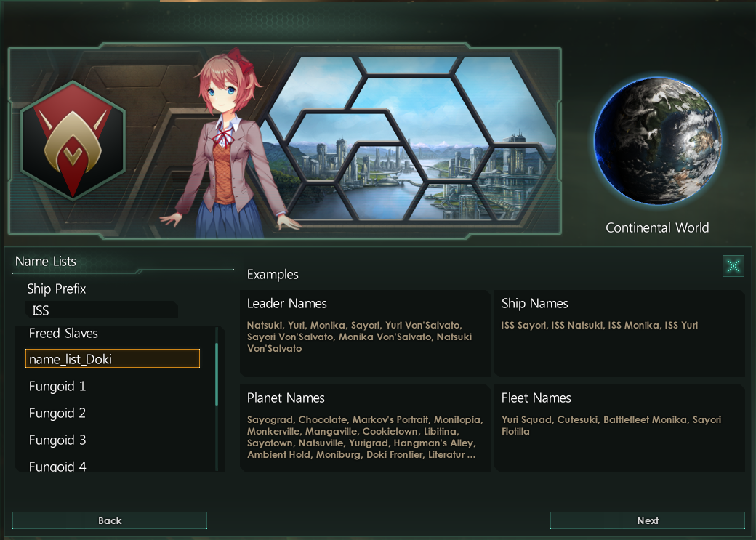Open the Name Lists tab header
The image size is (756, 540).
(x=45, y=262)
